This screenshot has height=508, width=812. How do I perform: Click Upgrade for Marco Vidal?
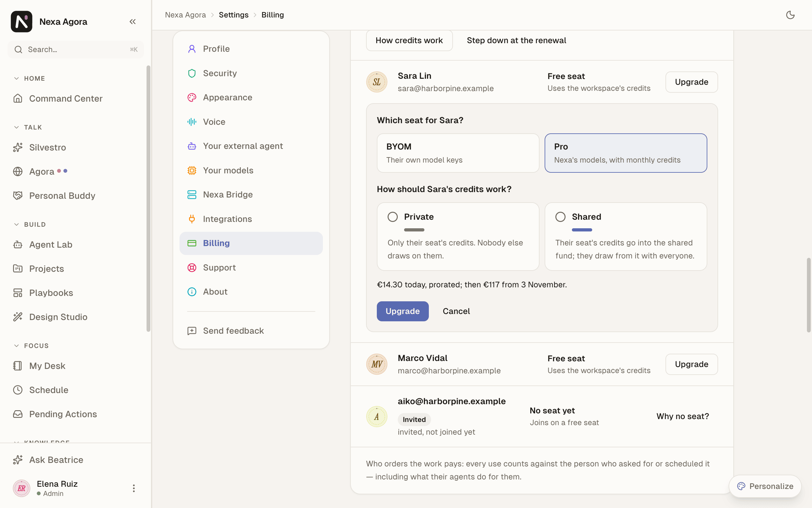(691, 364)
